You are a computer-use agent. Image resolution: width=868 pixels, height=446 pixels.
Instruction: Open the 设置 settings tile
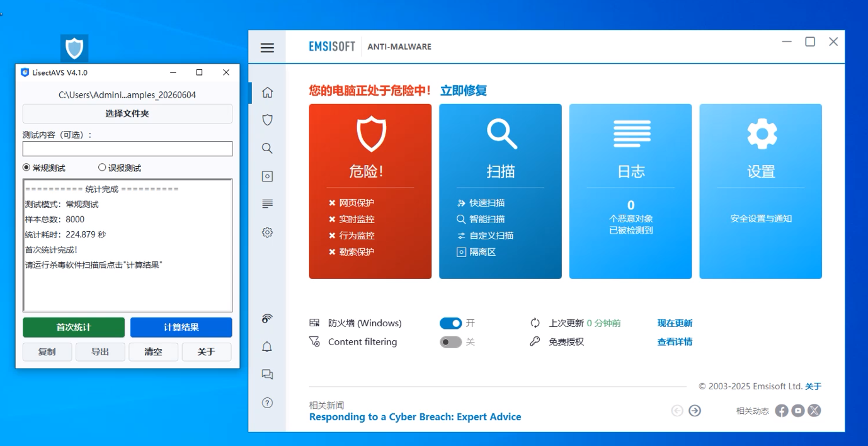coord(761,192)
